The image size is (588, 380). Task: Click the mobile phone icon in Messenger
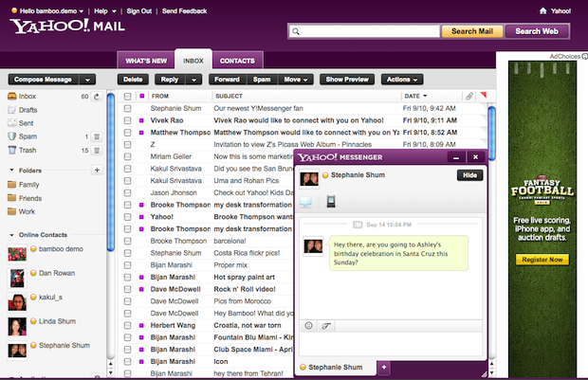click(330, 201)
